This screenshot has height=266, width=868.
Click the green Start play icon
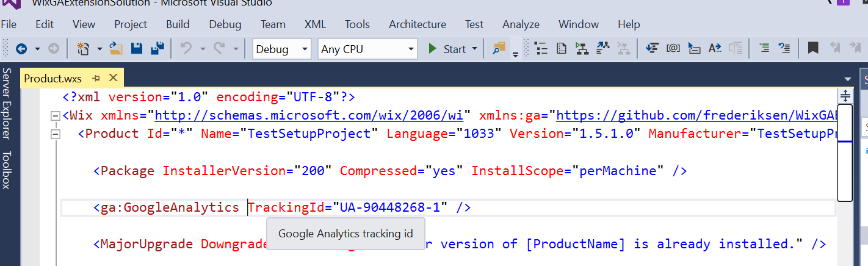[x=433, y=49]
